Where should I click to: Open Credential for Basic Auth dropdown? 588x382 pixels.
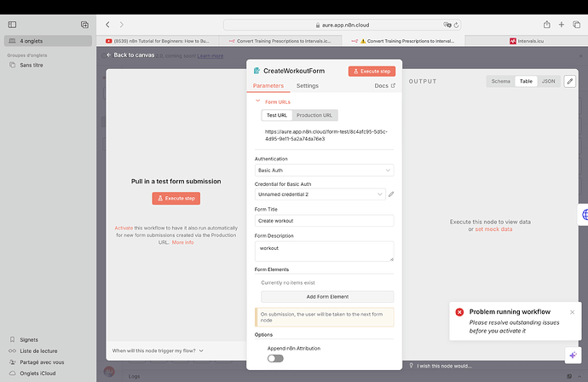point(320,194)
